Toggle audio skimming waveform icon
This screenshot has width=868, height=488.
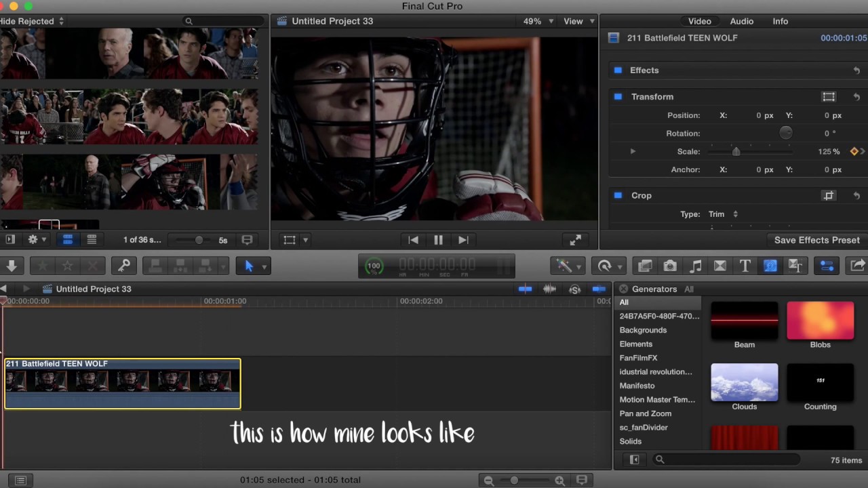(x=549, y=289)
